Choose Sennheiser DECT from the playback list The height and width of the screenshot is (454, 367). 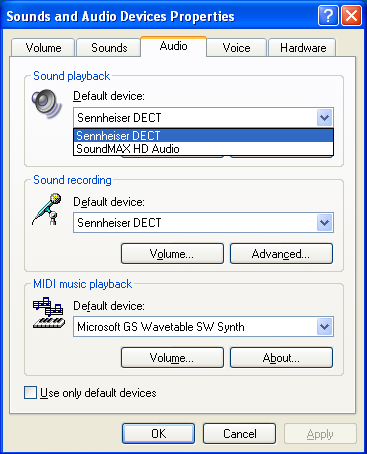203,136
